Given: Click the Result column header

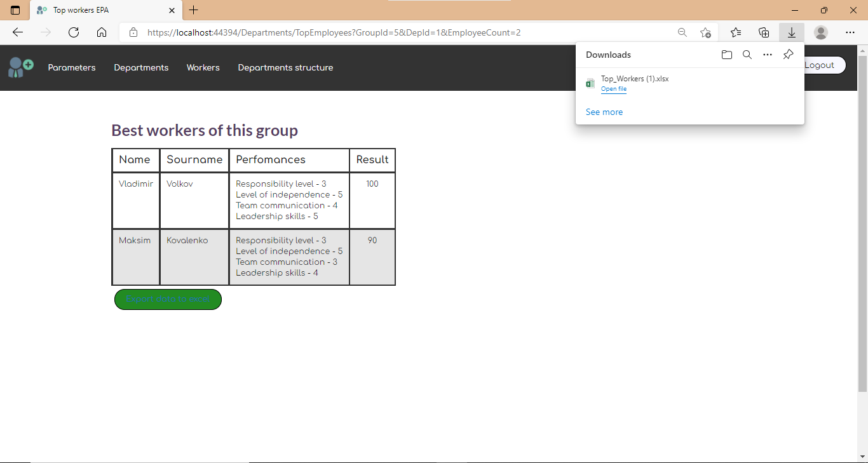Looking at the screenshot, I should 372,160.
